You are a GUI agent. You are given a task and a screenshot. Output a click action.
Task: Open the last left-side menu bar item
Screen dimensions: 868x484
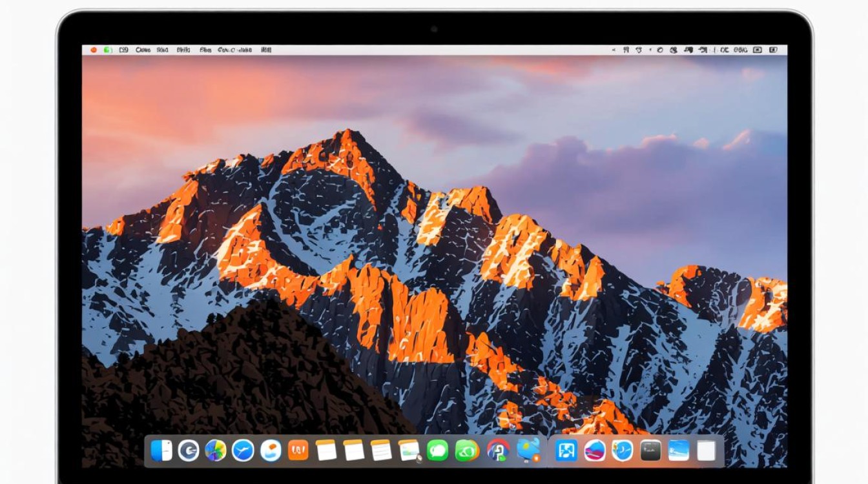tap(266, 50)
